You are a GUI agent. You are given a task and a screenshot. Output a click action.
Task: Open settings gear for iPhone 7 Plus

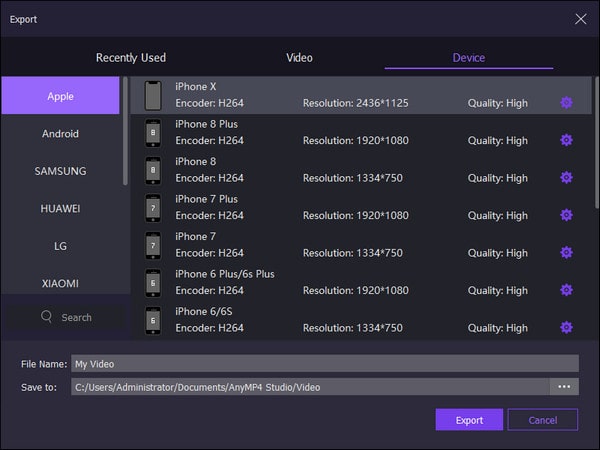(566, 215)
